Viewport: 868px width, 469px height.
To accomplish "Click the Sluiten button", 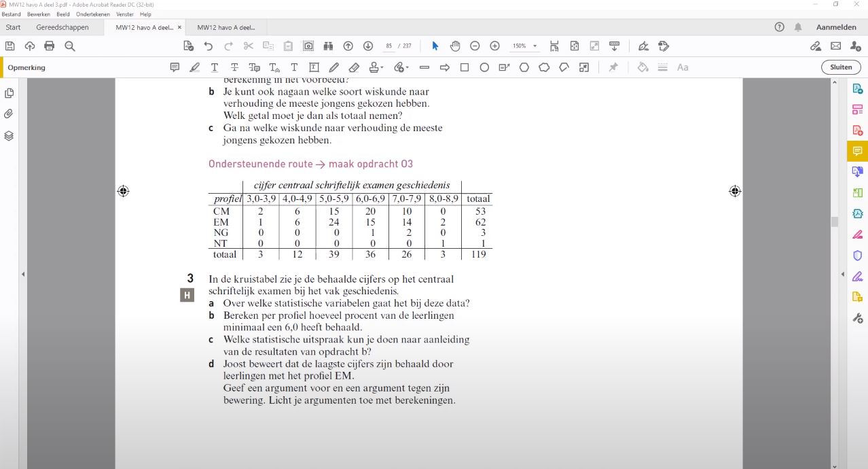I will click(x=841, y=67).
